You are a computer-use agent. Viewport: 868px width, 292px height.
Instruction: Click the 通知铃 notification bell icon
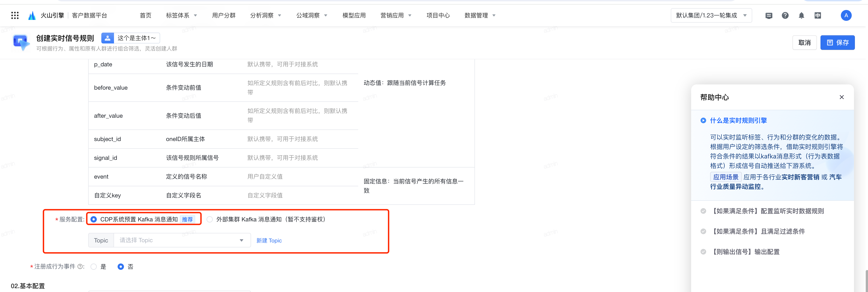[x=802, y=15]
